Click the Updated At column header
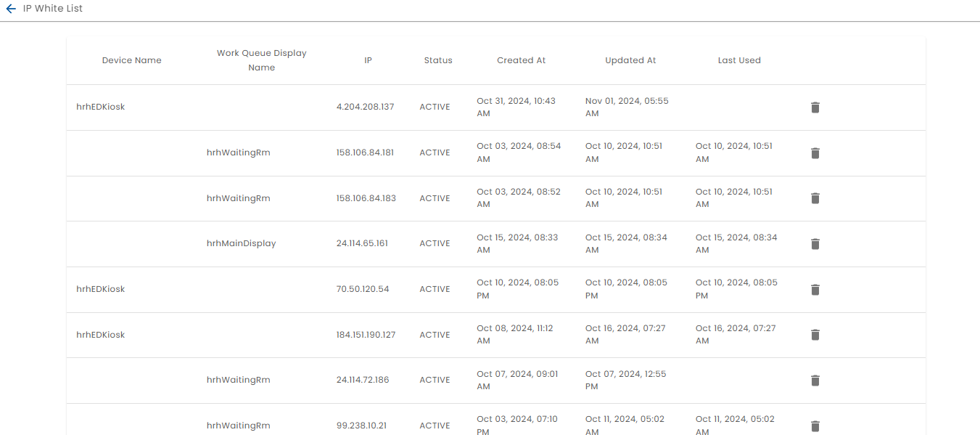The height and width of the screenshot is (435, 980). click(630, 60)
